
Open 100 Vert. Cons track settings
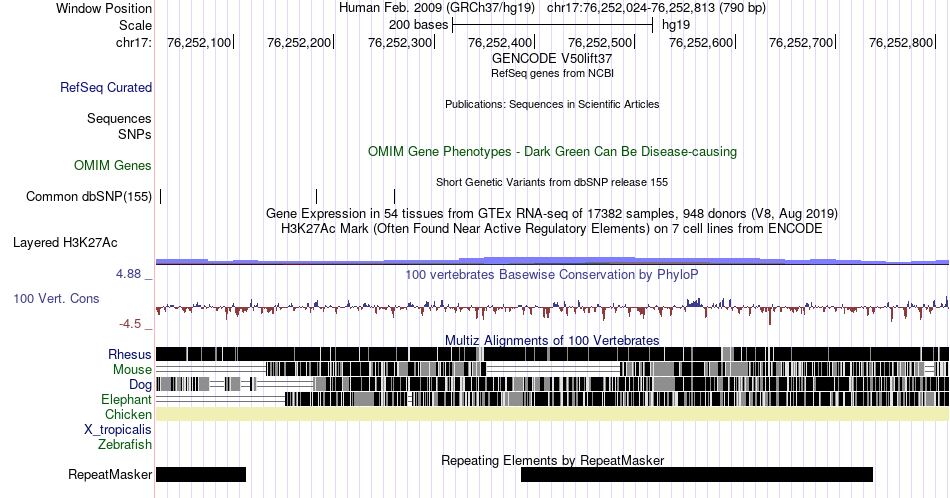click(56, 298)
